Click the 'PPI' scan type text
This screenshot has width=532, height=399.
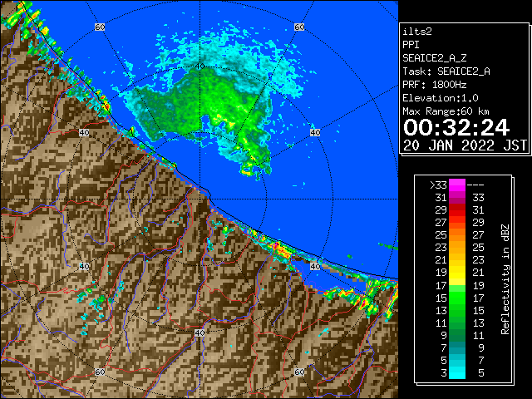[x=411, y=45]
